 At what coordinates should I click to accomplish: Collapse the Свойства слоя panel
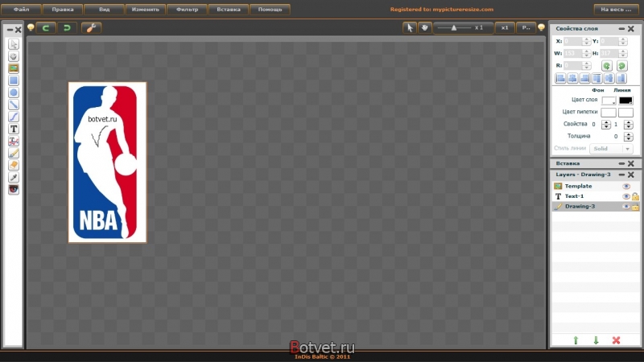(621, 29)
